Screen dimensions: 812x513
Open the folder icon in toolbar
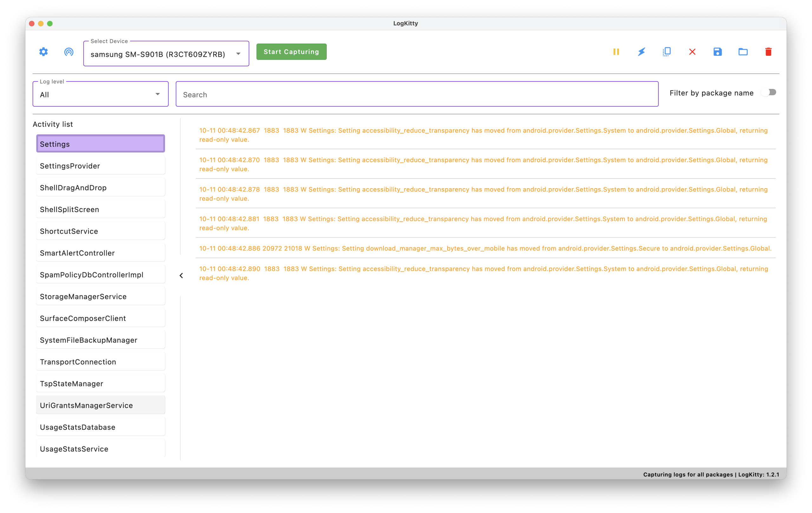point(743,52)
